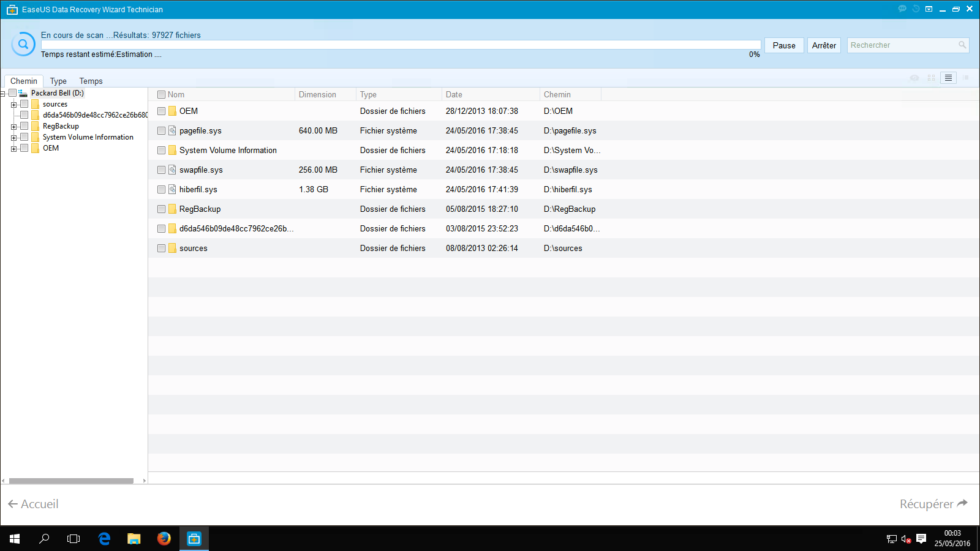Click the search magnifier icon

(x=962, y=45)
